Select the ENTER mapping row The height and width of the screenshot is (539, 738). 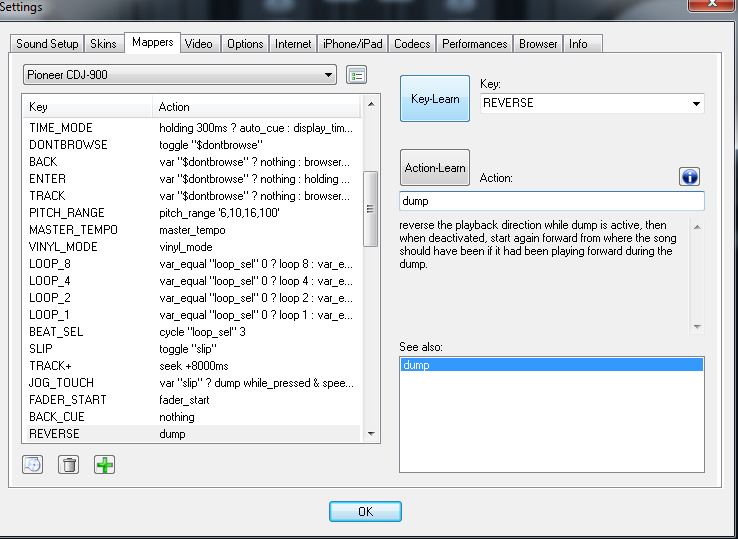[x=191, y=178]
